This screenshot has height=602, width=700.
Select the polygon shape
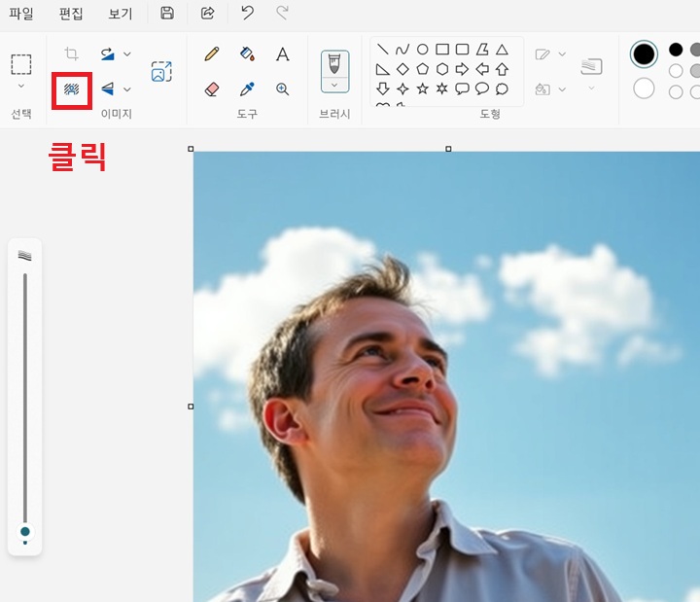coord(482,50)
